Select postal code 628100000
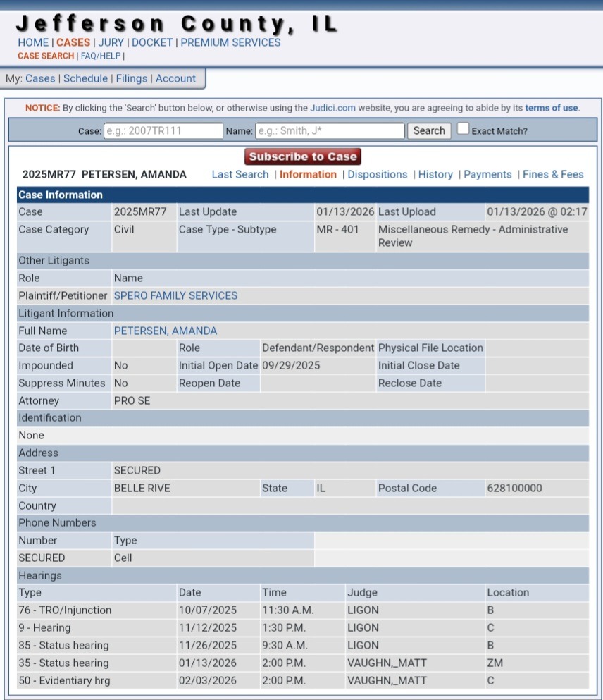The image size is (603, 700). pyautogui.click(x=515, y=488)
